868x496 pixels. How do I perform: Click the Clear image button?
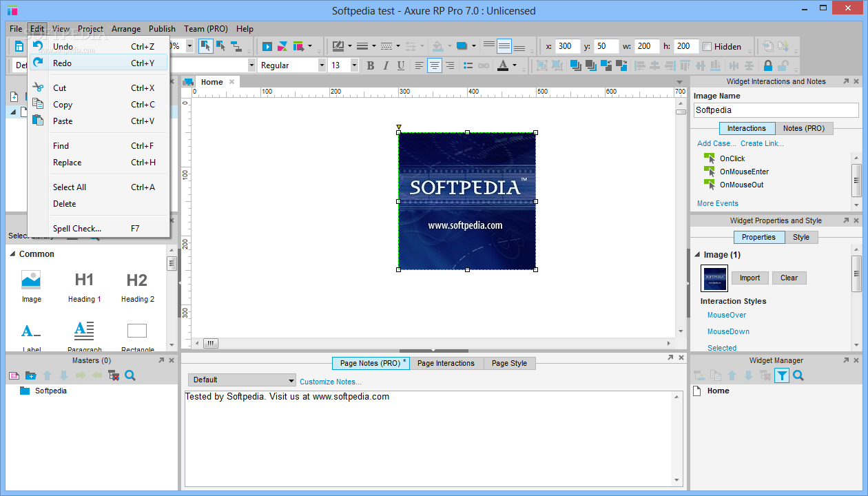tap(789, 278)
